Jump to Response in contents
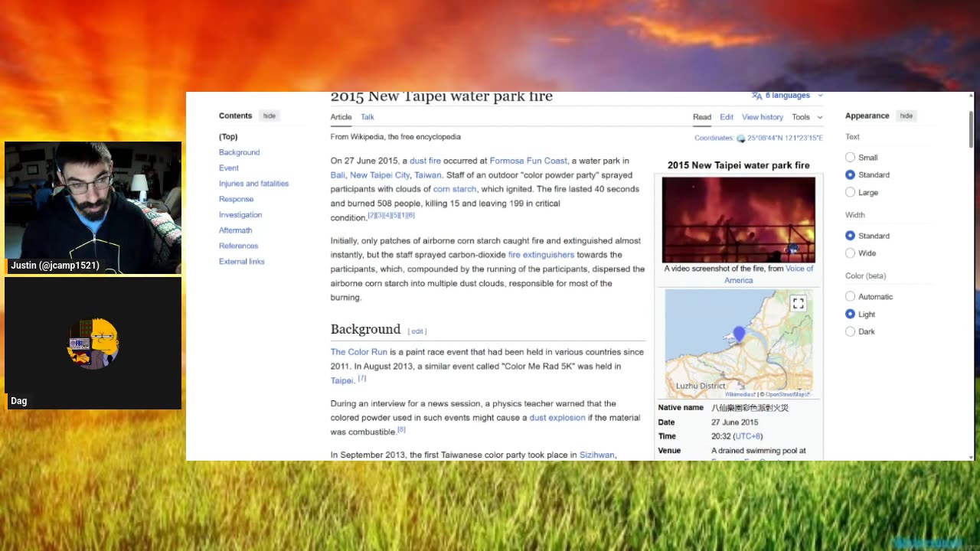The width and height of the screenshot is (980, 551). tap(236, 199)
